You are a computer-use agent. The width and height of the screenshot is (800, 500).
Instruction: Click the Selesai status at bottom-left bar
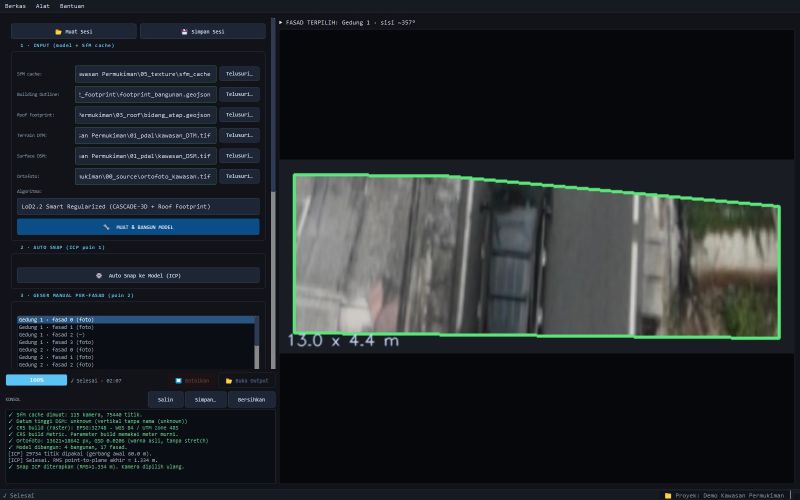tap(18, 495)
